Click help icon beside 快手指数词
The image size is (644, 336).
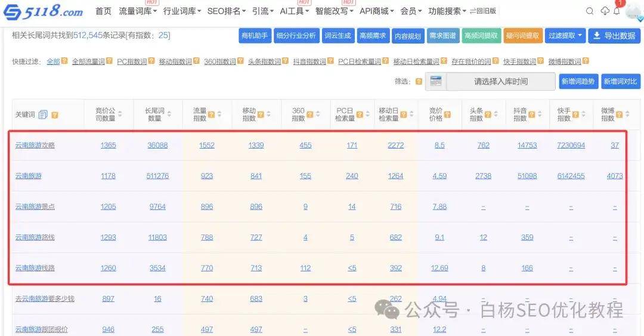click(x=540, y=61)
